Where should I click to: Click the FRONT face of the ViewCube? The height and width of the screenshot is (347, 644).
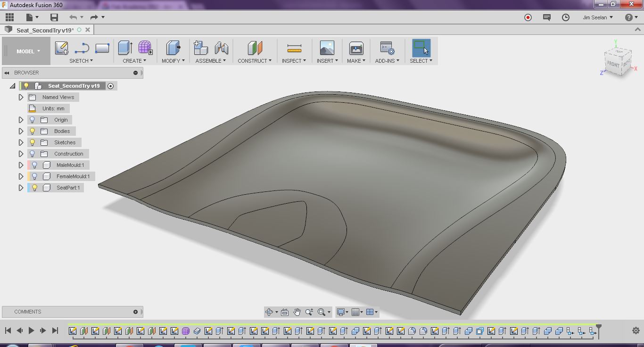[x=613, y=64]
